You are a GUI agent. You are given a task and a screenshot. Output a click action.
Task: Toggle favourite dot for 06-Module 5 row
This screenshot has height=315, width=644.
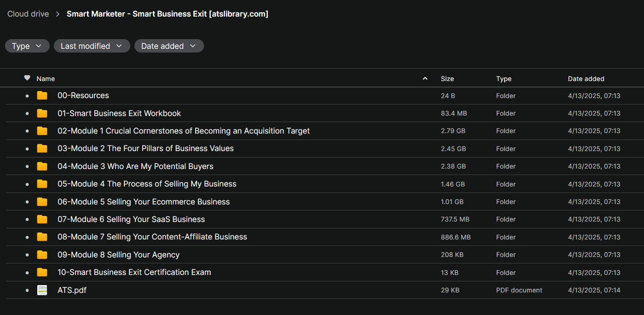(x=27, y=202)
